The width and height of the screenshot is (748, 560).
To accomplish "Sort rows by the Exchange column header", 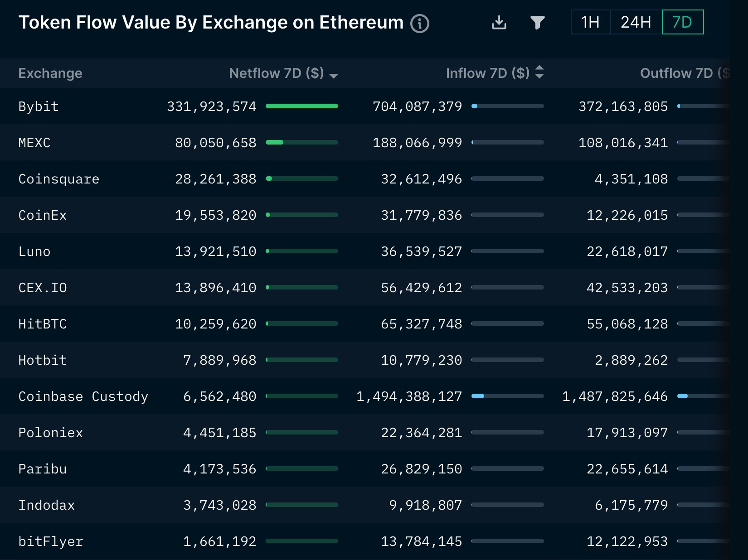I will [50, 73].
